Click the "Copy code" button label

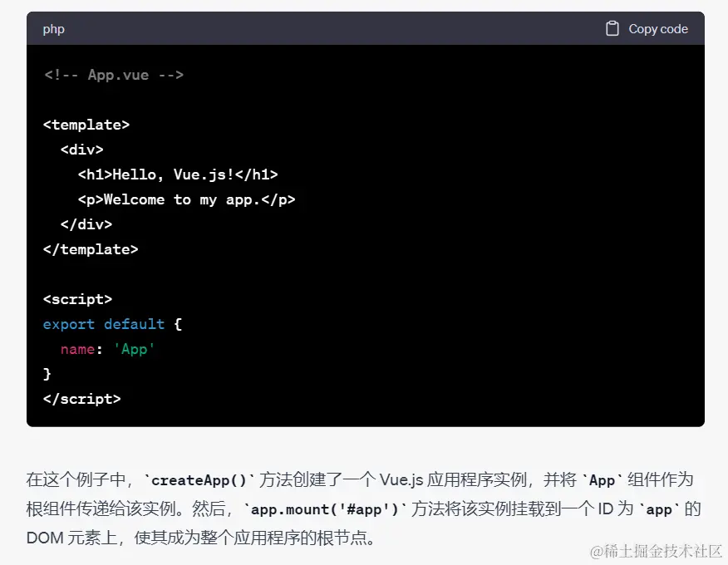coord(658,29)
